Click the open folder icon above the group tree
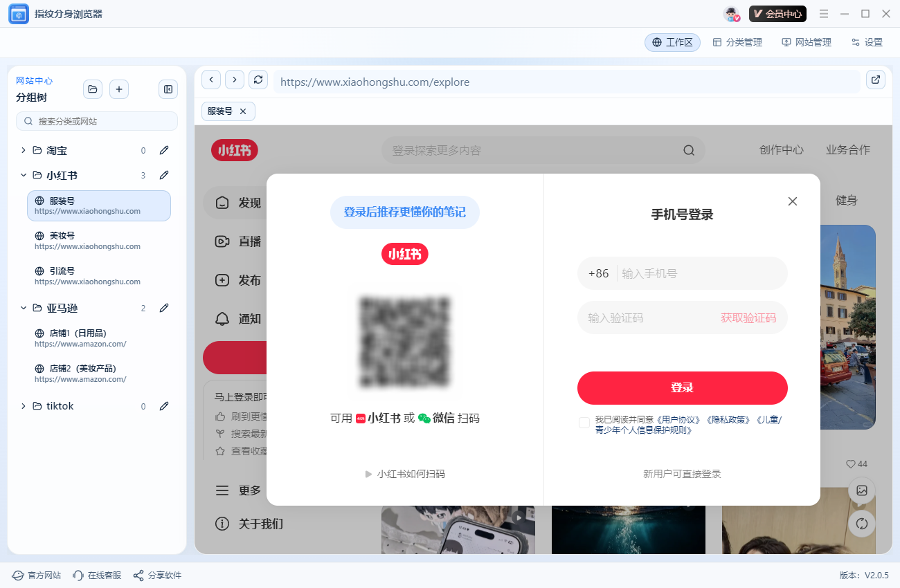The image size is (900, 588). tap(93, 89)
